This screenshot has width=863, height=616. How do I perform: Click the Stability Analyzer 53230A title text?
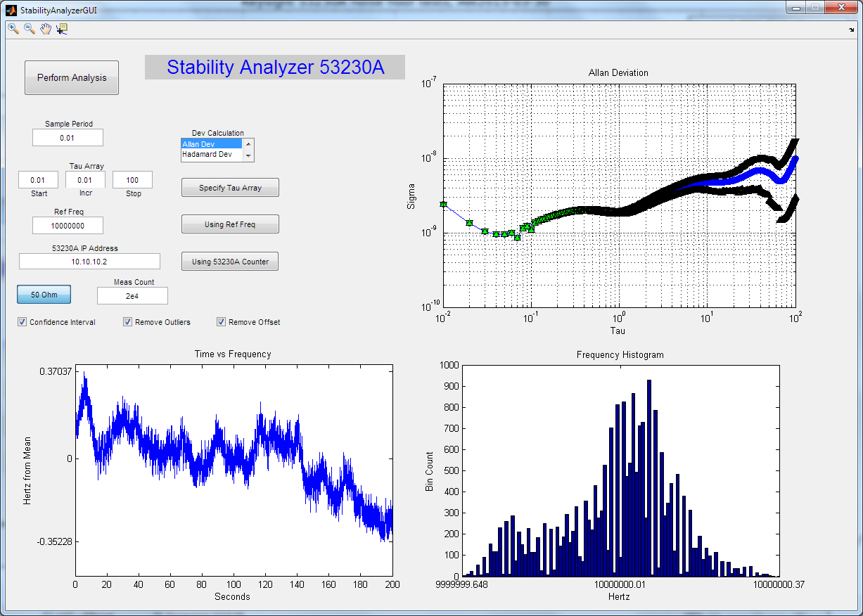click(275, 67)
